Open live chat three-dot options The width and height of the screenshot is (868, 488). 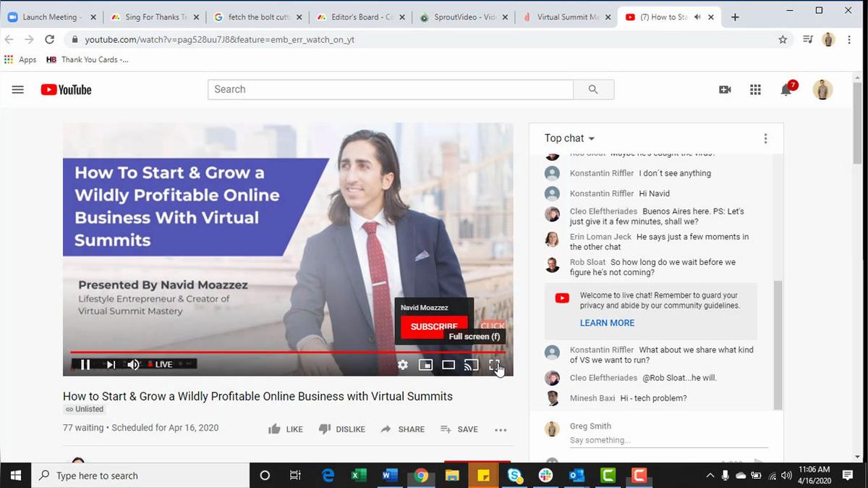(x=765, y=138)
